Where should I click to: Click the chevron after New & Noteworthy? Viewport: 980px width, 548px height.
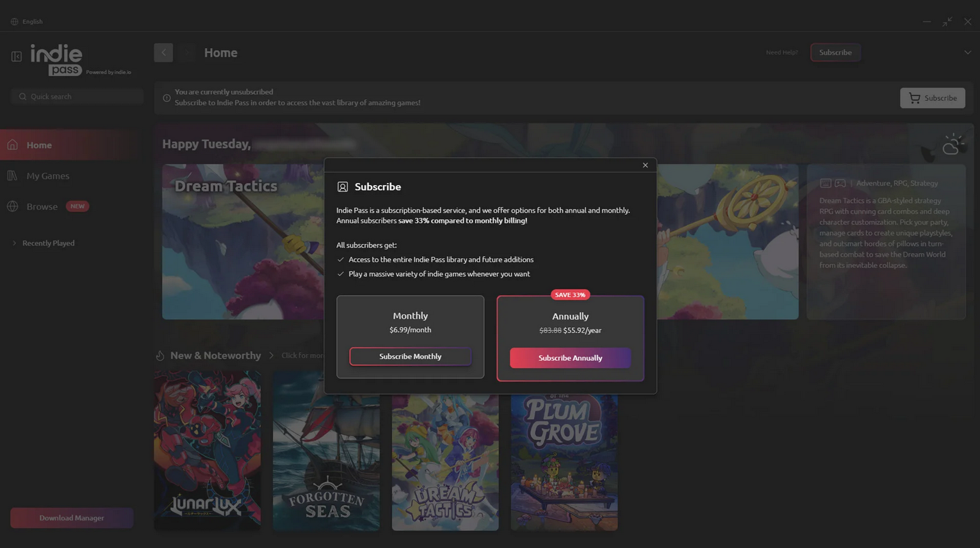272,355
